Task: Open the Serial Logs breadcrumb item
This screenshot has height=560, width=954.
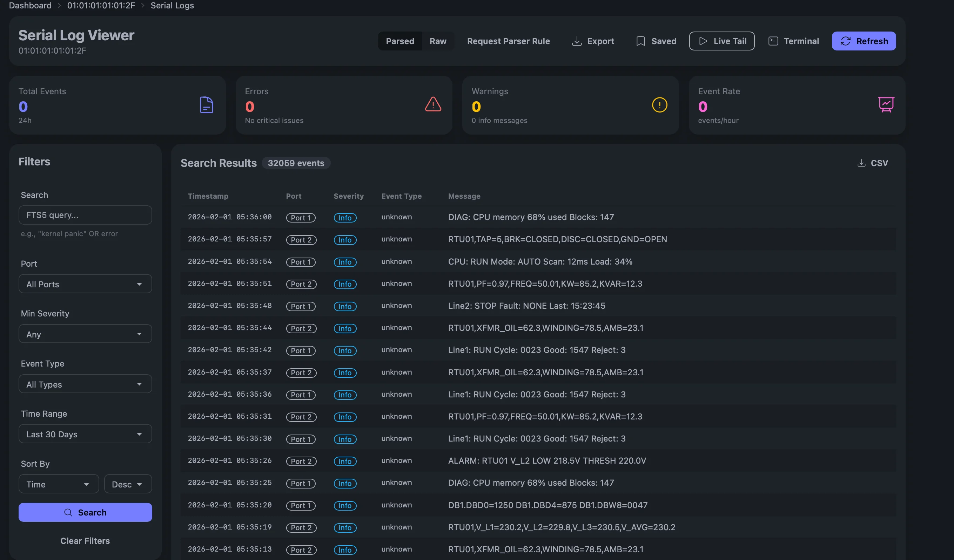Action: (172, 5)
